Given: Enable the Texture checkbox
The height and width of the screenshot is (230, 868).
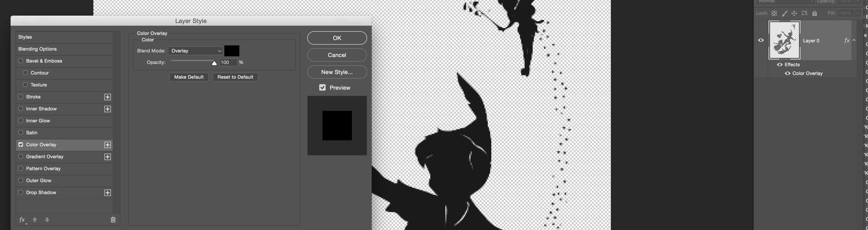Looking at the screenshot, I should 25,85.
